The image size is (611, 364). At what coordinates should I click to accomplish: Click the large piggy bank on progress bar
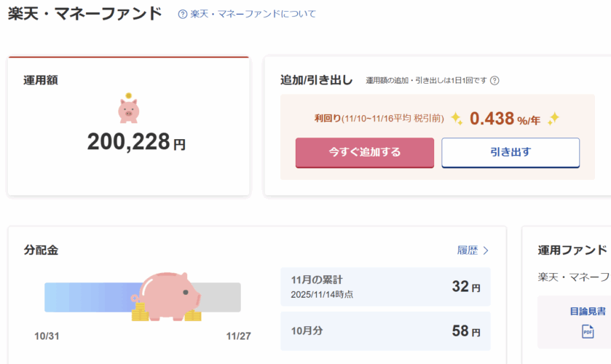click(x=169, y=293)
